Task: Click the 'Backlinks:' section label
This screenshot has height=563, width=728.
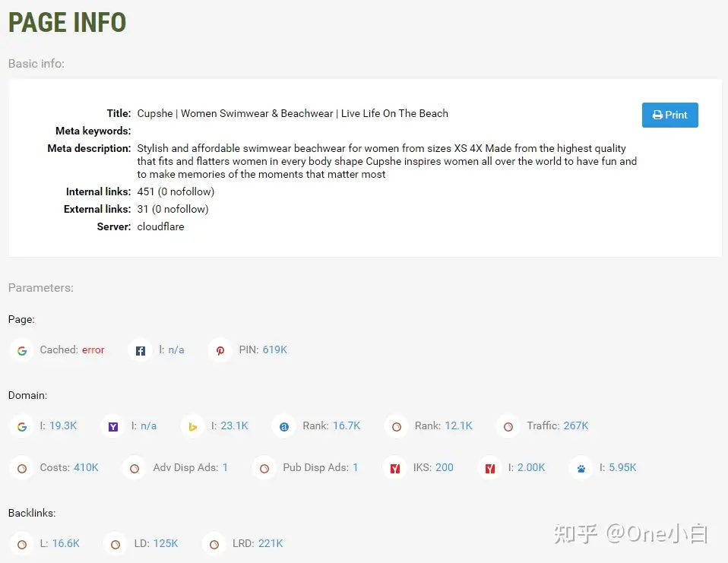Action: (32, 513)
